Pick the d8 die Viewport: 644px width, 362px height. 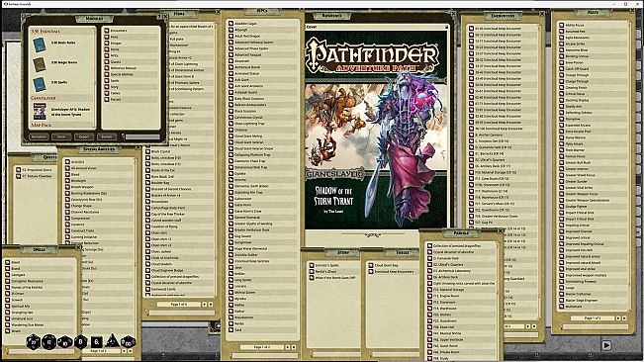click(x=80, y=342)
